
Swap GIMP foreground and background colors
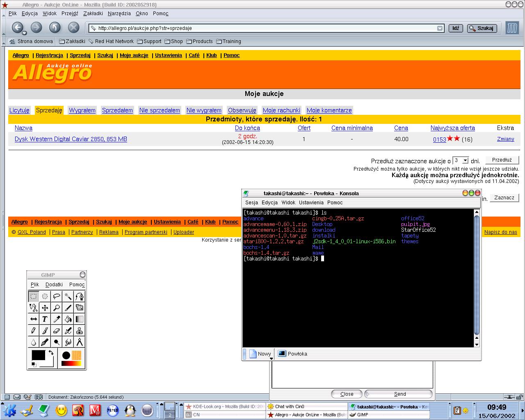pyautogui.click(x=51, y=352)
